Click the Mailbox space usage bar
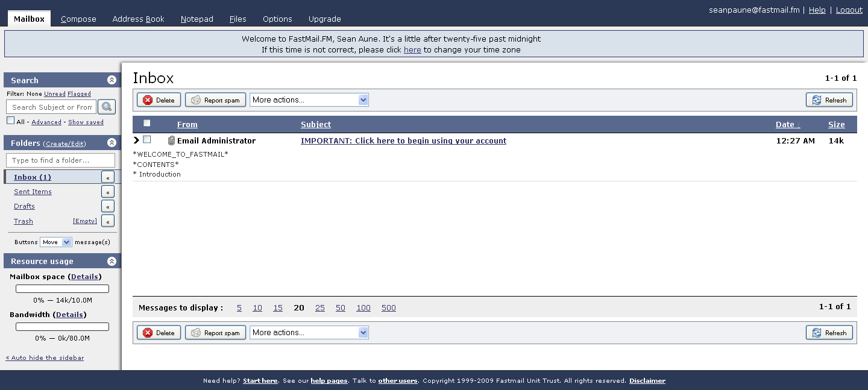The image size is (868, 390). click(x=62, y=289)
